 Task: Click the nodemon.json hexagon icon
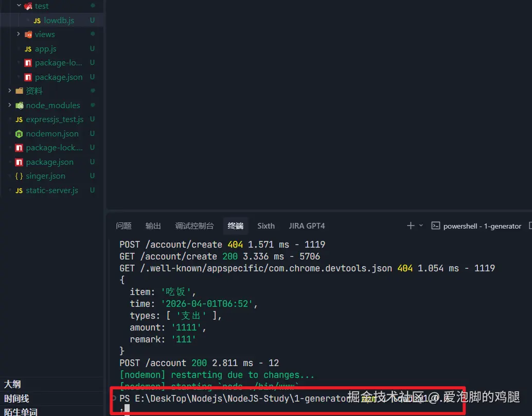pos(19,134)
